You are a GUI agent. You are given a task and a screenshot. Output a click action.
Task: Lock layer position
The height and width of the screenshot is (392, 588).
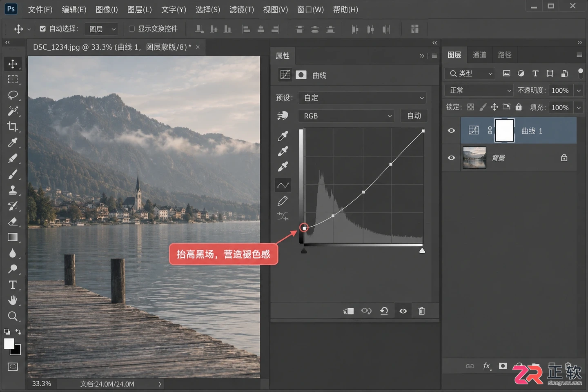(x=494, y=107)
